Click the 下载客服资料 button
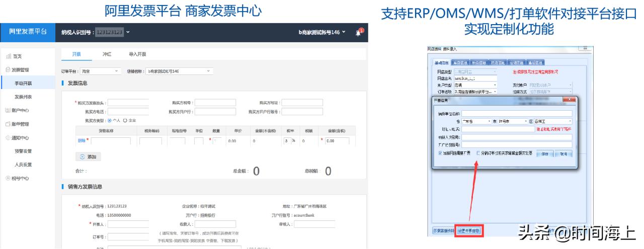The image size is (644, 249). click(x=444, y=231)
